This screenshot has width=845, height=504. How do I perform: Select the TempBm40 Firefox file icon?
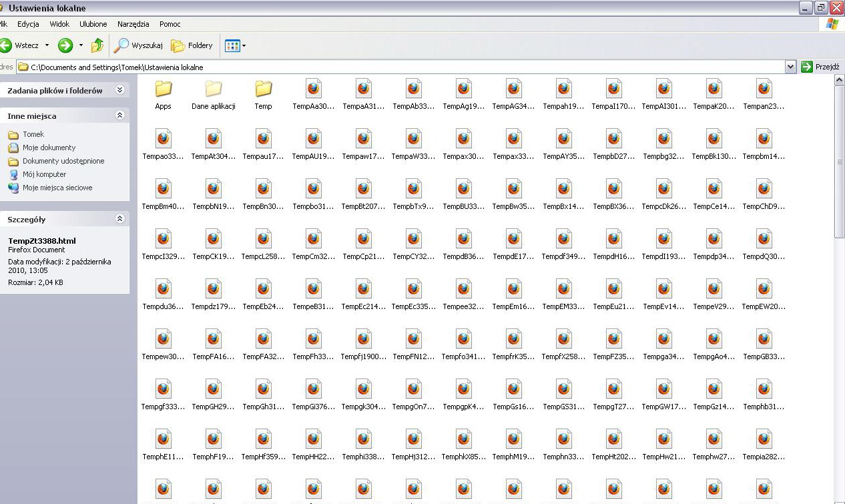(x=164, y=188)
